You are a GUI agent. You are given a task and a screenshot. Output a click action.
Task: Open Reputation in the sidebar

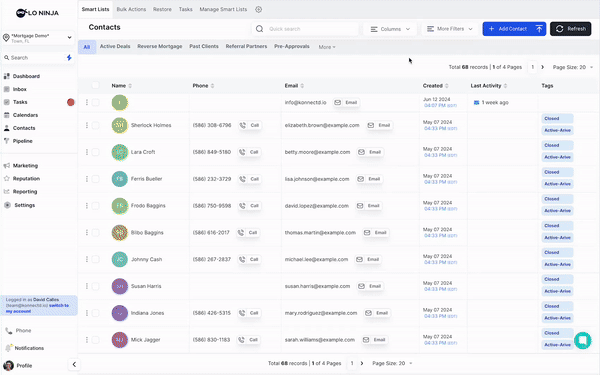point(22,179)
